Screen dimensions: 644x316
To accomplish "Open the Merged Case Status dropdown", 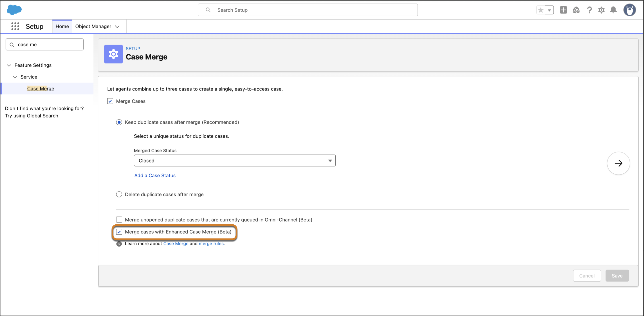I will (x=235, y=160).
